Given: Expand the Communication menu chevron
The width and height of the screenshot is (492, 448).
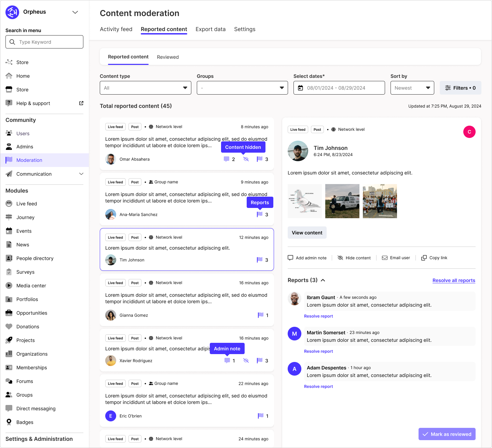Looking at the screenshot, I should [x=81, y=174].
